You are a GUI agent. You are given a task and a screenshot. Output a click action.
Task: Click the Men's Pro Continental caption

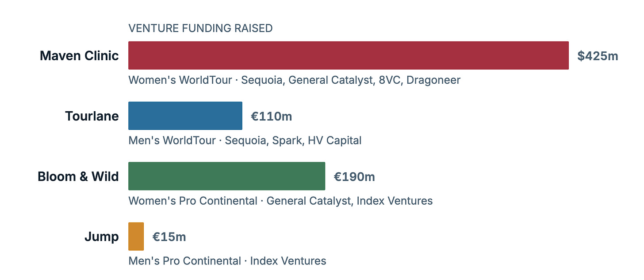click(x=227, y=261)
